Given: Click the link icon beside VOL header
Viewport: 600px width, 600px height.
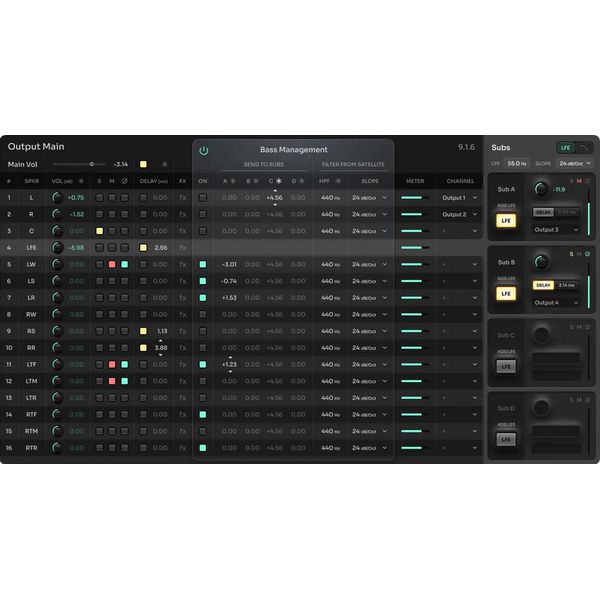Looking at the screenshot, I should point(80,181).
